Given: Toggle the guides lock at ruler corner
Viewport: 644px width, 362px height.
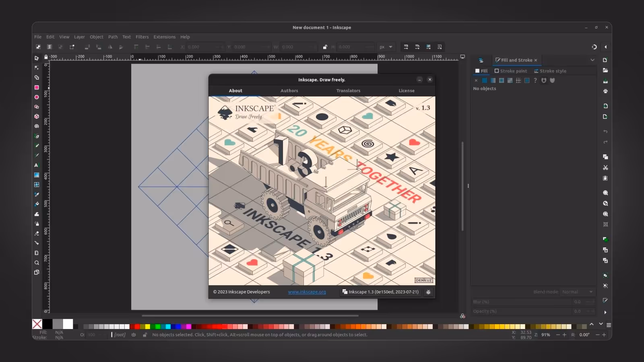Looking at the screenshot, I should coord(46,58).
